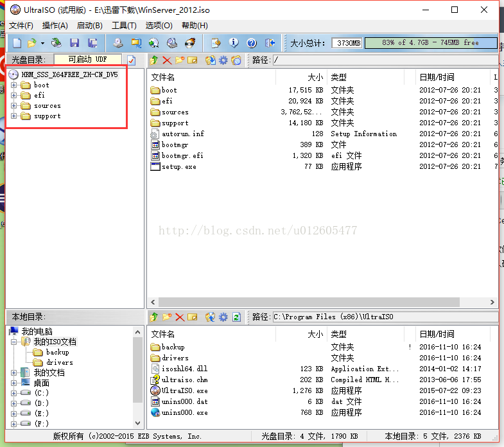The image size is (504, 447).
Task: Click the 类型 column header in local list
Action: [x=365, y=335]
